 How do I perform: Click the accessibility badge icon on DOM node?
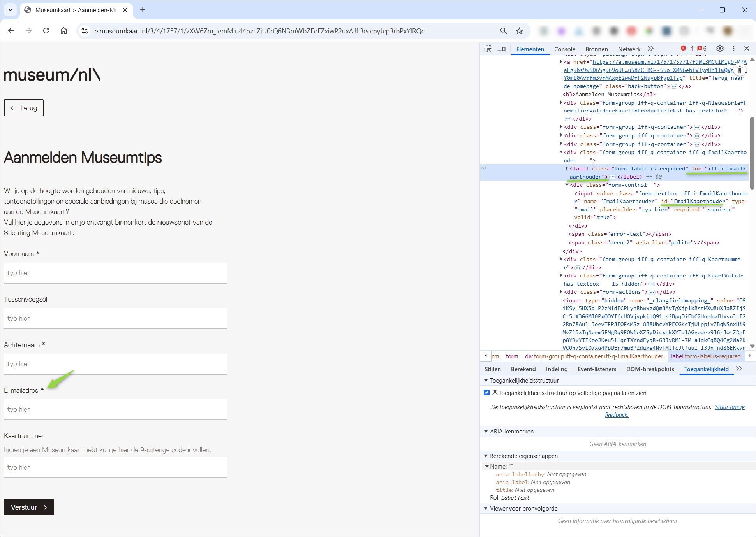click(x=740, y=70)
